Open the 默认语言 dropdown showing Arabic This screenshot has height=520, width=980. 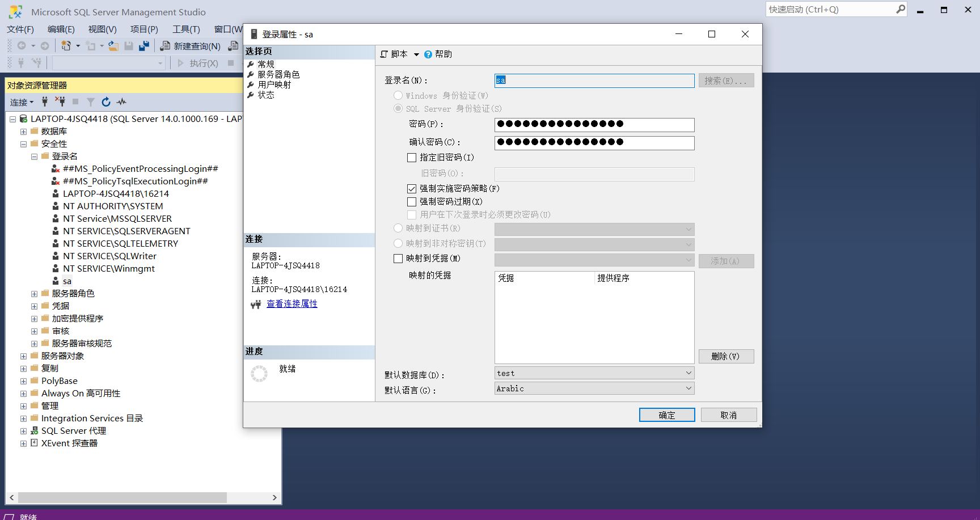tap(594, 388)
